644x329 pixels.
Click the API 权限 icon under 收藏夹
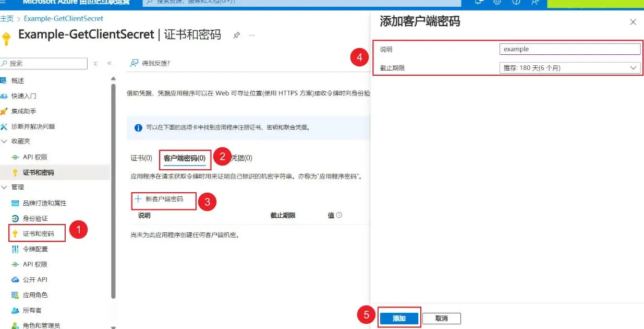pyautogui.click(x=15, y=157)
